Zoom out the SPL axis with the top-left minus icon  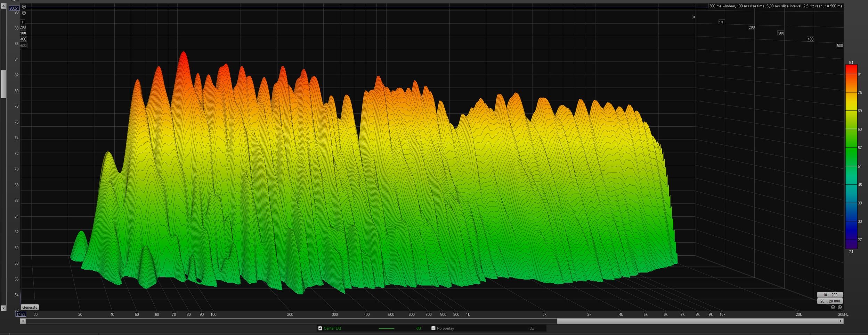coord(24,13)
